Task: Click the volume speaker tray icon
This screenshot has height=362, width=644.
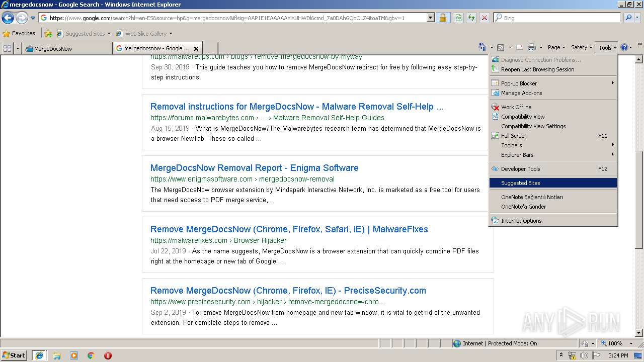Action: click(584, 355)
